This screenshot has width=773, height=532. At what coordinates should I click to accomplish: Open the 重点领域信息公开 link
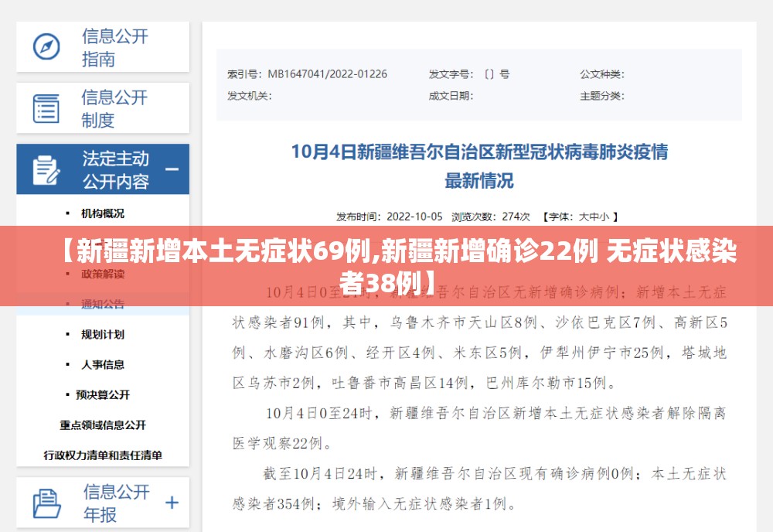pos(103,425)
